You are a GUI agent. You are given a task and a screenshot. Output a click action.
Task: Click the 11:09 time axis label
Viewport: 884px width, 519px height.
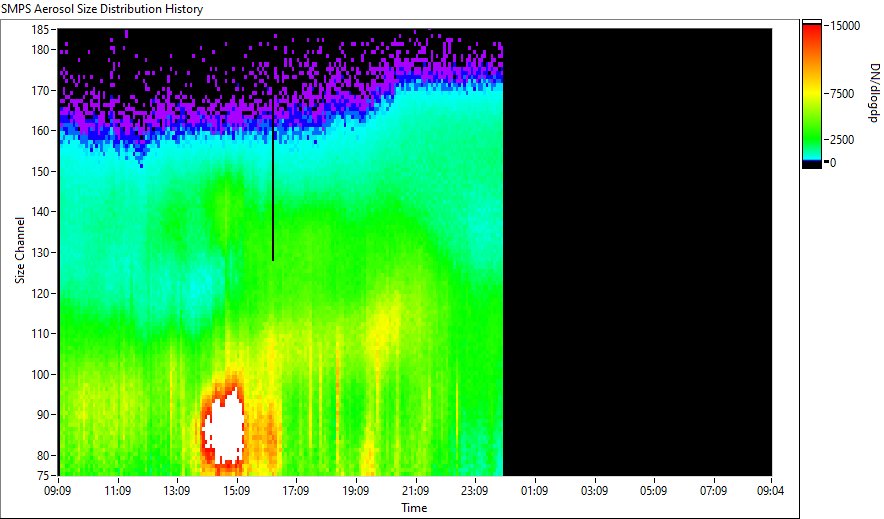117,491
